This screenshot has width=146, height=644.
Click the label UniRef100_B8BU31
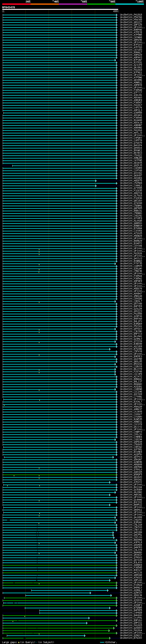(x=131, y=211)
